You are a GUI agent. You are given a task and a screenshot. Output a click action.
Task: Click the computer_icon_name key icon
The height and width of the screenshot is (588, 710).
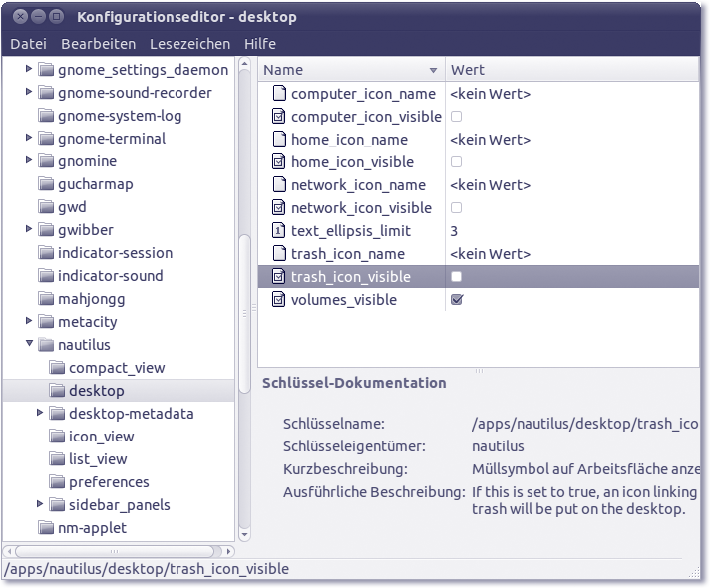279,94
